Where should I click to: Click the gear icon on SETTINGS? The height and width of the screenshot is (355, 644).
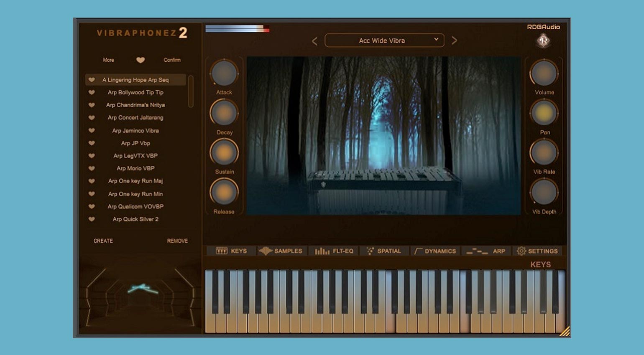(x=521, y=251)
